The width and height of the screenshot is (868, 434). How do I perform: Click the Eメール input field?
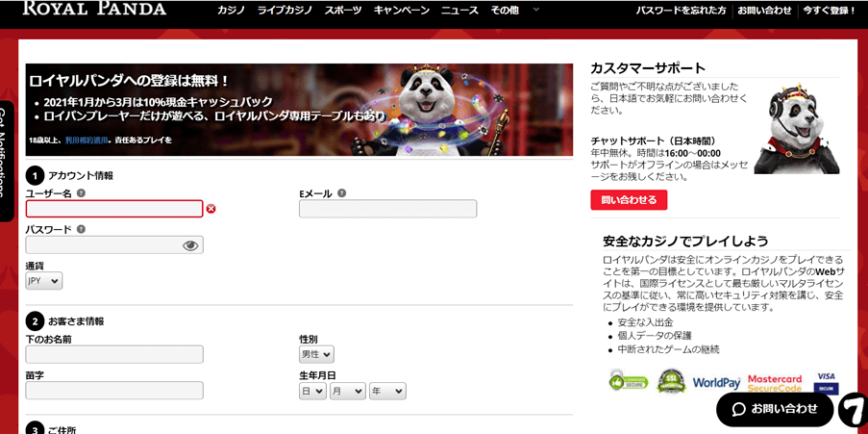click(x=387, y=209)
